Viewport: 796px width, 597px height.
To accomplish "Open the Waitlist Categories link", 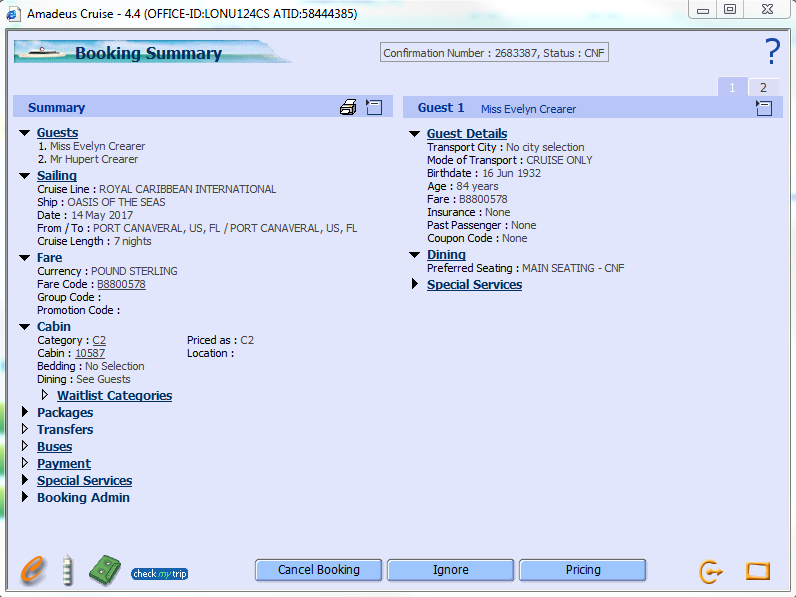I will 114,395.
